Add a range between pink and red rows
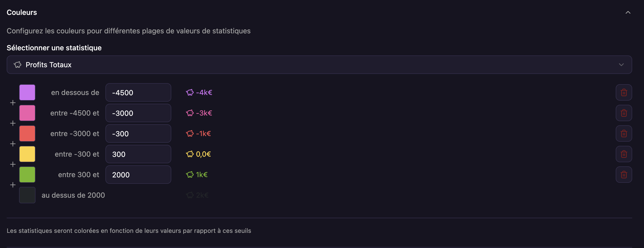The image size is (644, 248). 13,123
